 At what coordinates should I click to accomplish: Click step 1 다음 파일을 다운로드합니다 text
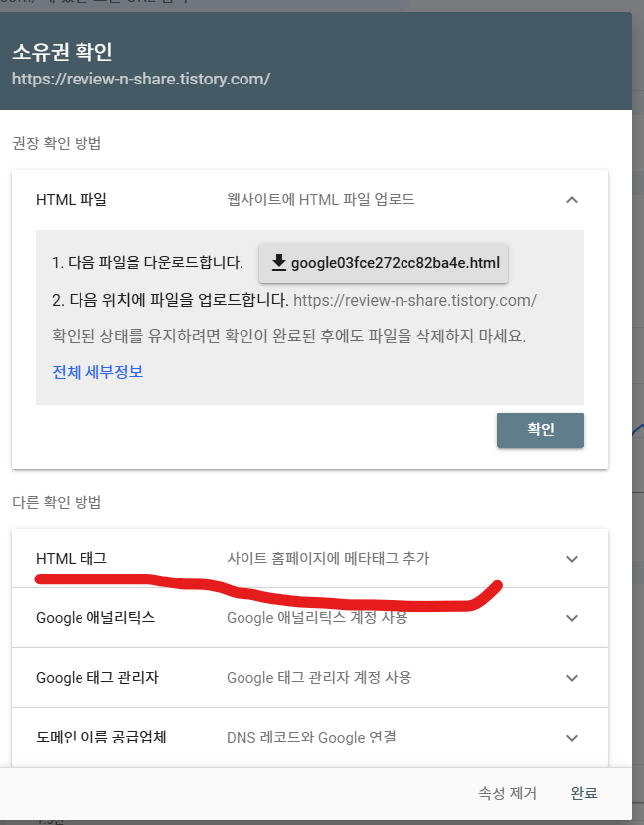pyautogui.click(x=147, y=262)
